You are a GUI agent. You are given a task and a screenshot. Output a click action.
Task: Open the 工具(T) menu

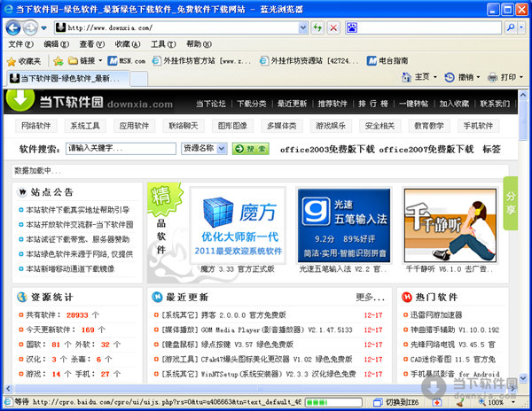pos(163,44)
